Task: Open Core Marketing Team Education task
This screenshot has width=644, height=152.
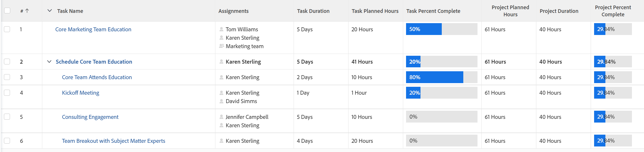Action: click(x=93, y=29)
